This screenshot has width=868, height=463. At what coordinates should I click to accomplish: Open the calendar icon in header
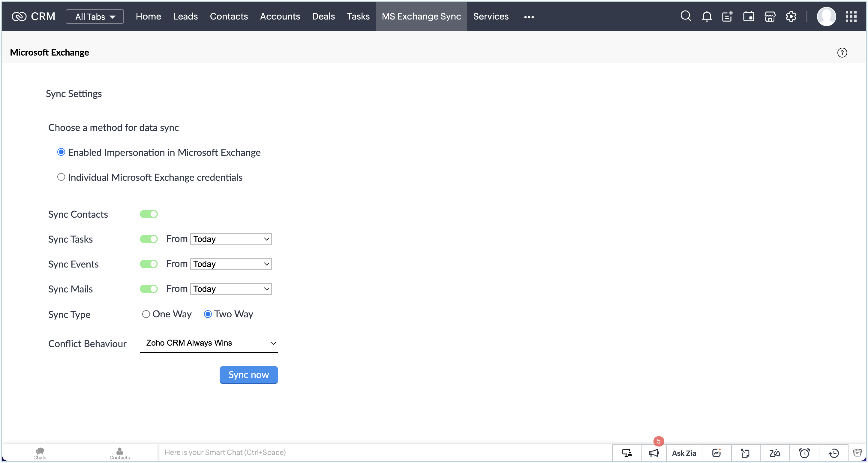coord(748,16)
